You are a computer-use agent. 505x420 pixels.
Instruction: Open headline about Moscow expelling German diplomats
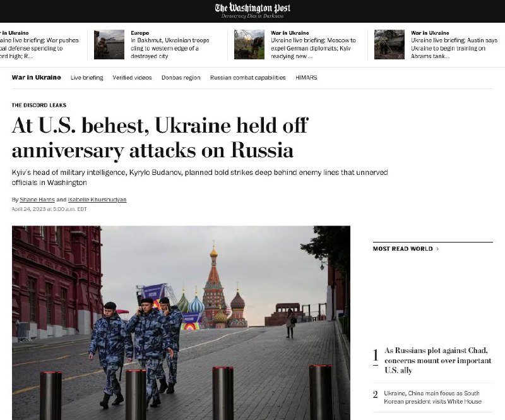tap(313, 48)
